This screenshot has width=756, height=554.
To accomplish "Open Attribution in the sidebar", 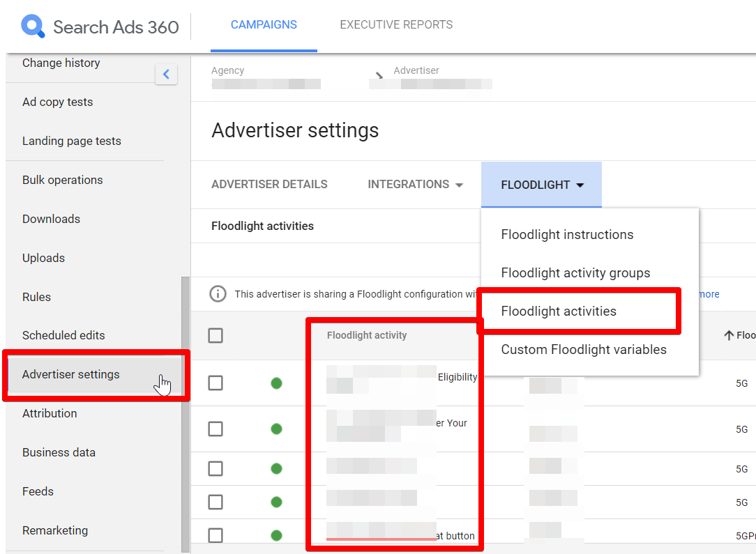I will pos(50,413).
